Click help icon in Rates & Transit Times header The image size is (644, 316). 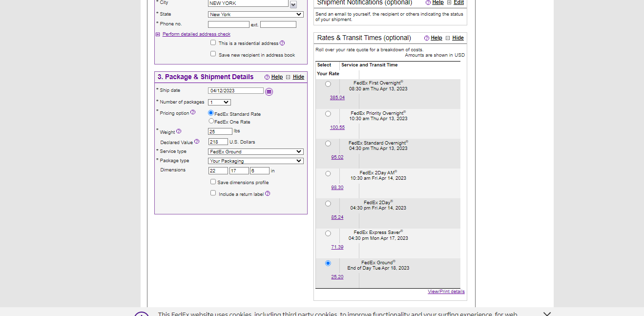pos(427,38)
